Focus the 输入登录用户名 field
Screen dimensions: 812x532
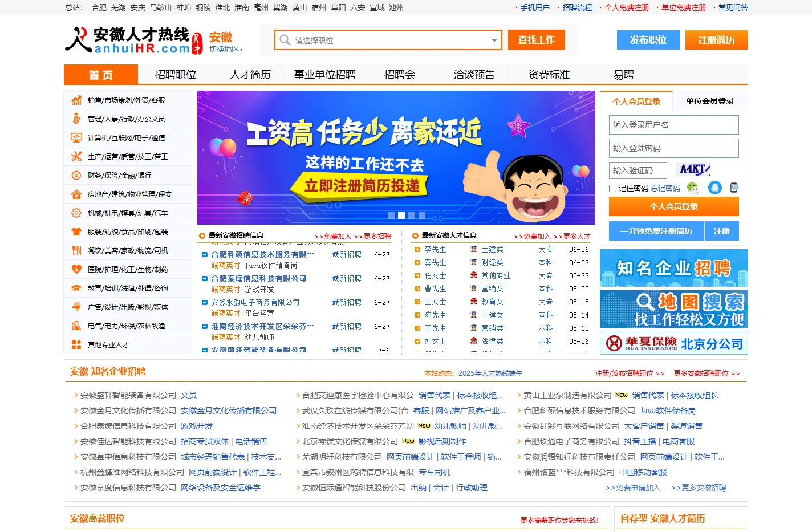674,125
